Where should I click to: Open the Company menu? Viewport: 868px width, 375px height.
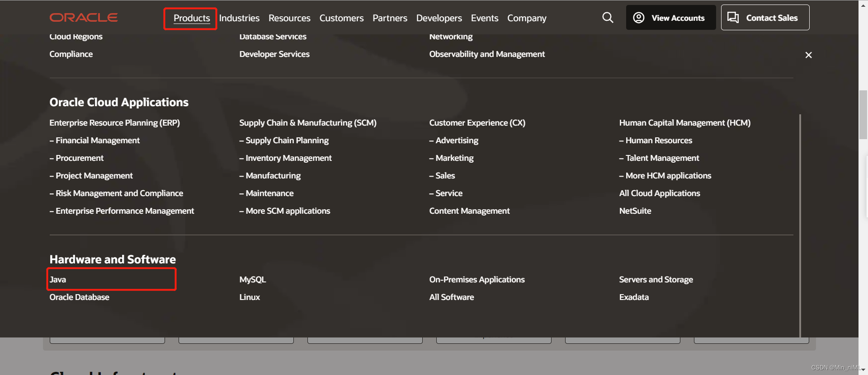coord(527,18)
